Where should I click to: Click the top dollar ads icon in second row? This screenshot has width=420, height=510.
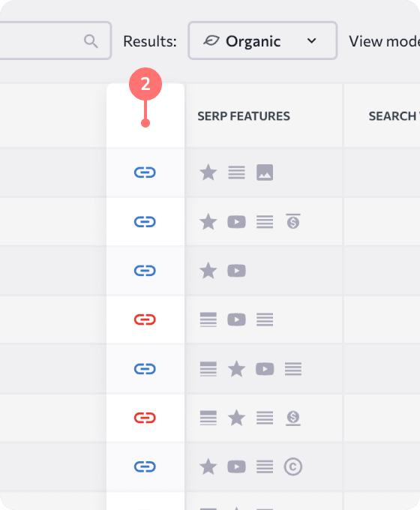pos(293,221)
